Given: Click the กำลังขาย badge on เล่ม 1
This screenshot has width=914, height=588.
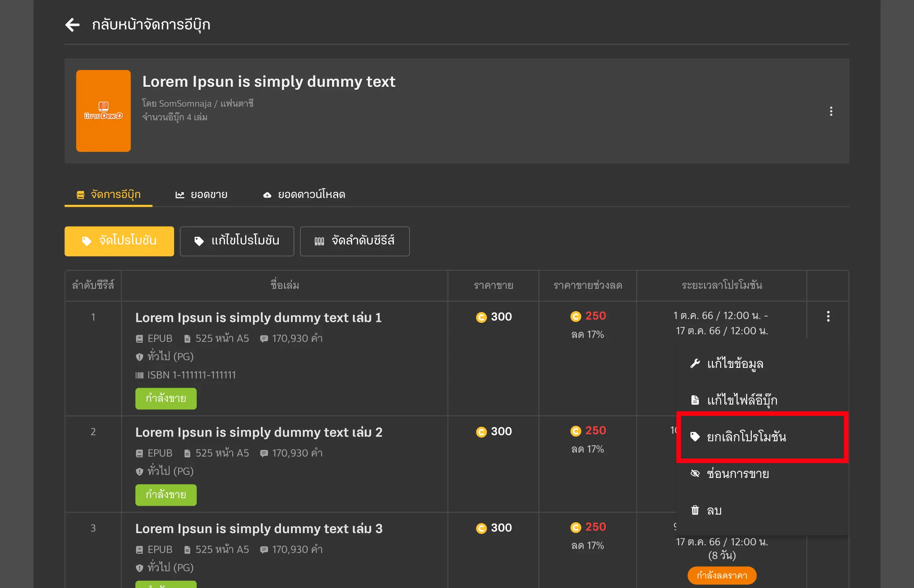Looking at the screenshot, I should click(x=166, y=399).
